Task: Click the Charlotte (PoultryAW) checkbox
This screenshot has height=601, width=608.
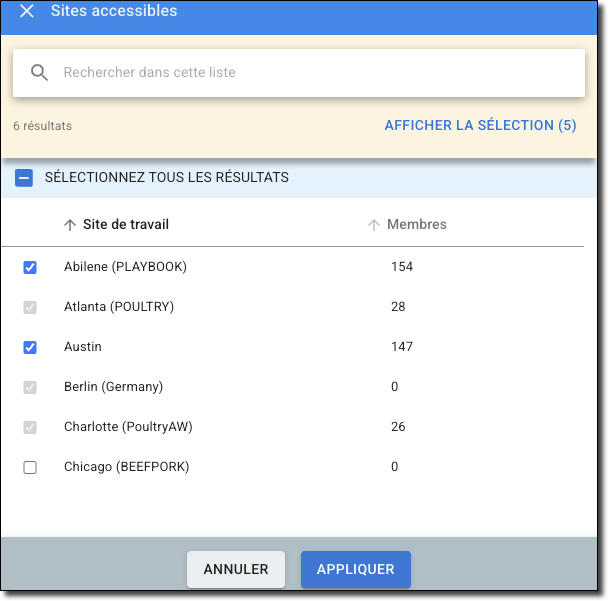Action: (30, 427)
